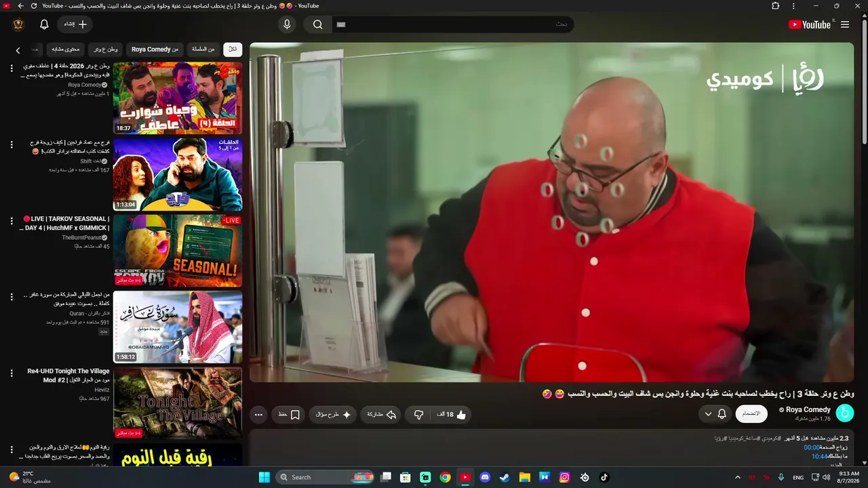
Task: Focus the YouTube search field
Action: click(453, 24)
